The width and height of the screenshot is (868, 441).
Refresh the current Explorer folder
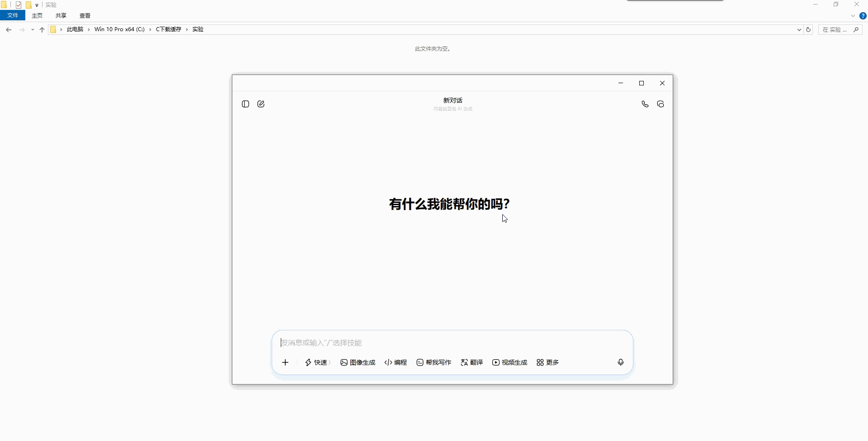coord(808,29)
